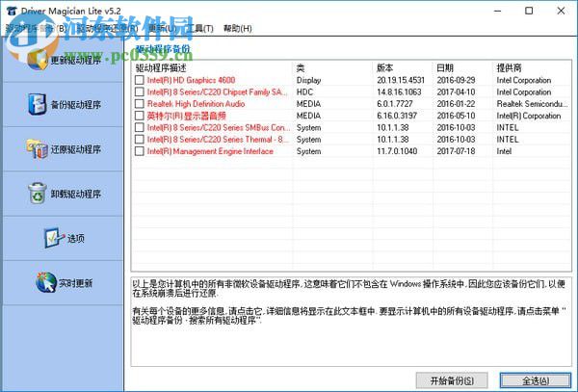The width and height of the screenshot is (578, 392).
Task: Click Intel(R) Corporation provider cell
Action: pos(528,116)
